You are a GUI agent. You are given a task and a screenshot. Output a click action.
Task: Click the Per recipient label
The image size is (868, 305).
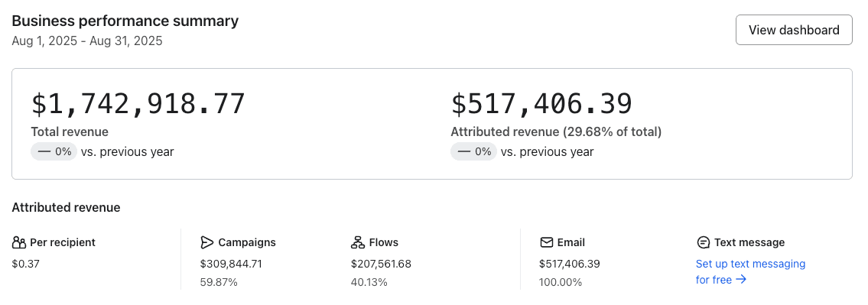pos(63,242)
